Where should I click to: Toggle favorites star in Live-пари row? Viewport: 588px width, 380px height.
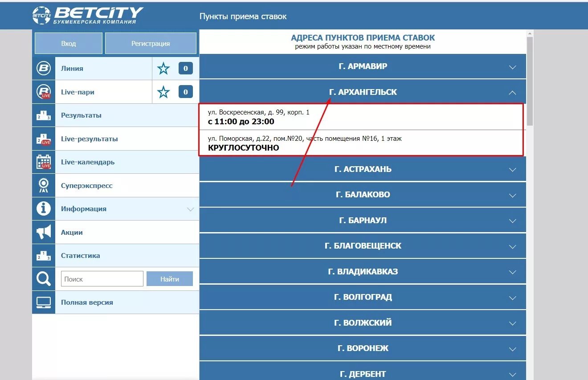click(163, 92)
